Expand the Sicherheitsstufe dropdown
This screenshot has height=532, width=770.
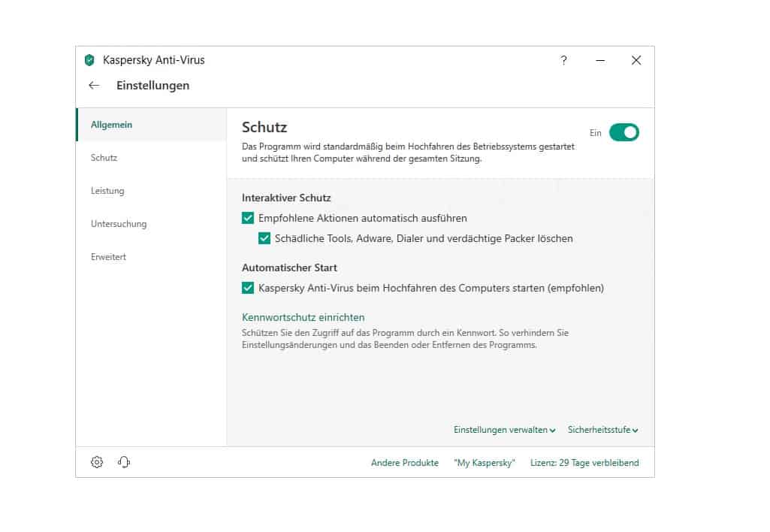coord(602,430)
